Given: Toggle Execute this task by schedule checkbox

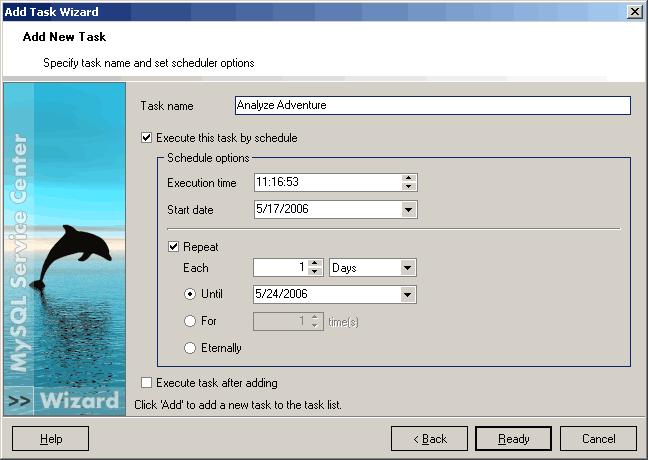Looking at the screenshot, I should [146, 138].
